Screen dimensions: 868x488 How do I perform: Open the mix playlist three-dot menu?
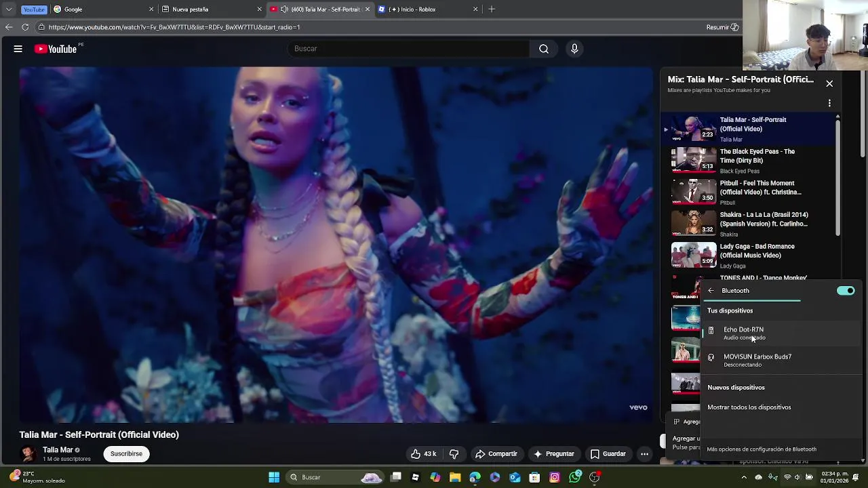click(x=829, y=104)
